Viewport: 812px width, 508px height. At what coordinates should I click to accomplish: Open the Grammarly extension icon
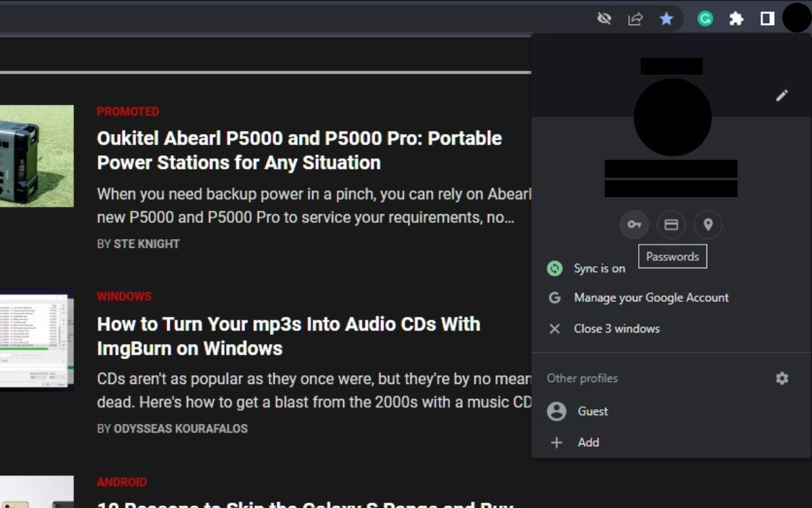(705, 19)
